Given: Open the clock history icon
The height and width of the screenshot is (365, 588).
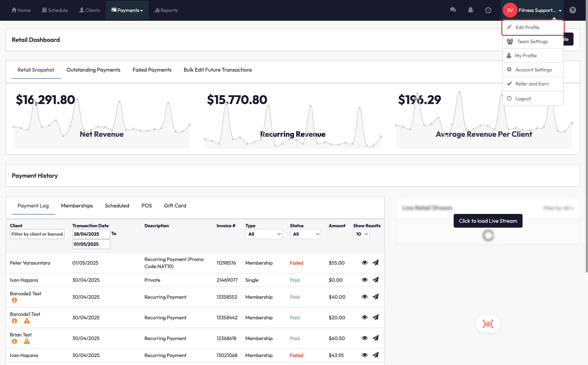Looking at the screenshot, I should point(488,10).
